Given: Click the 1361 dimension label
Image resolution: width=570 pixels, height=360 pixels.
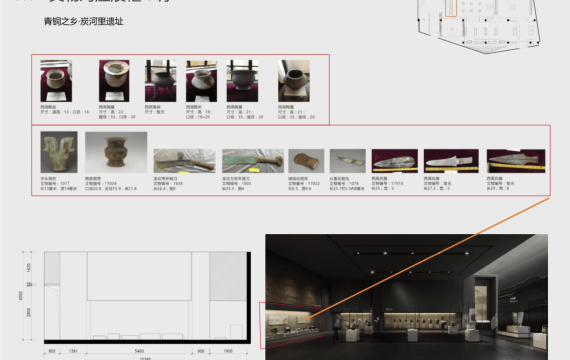Looking at the screenshot, I should click(73, 351).
